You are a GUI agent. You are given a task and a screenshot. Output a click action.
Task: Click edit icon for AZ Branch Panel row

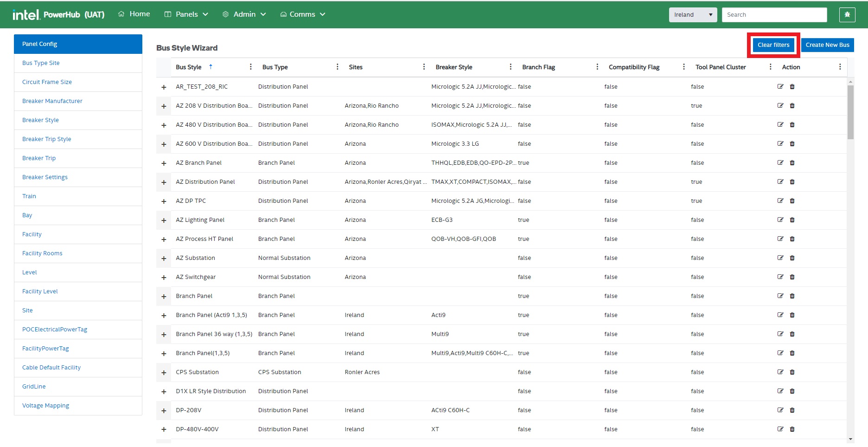[780, 163]
